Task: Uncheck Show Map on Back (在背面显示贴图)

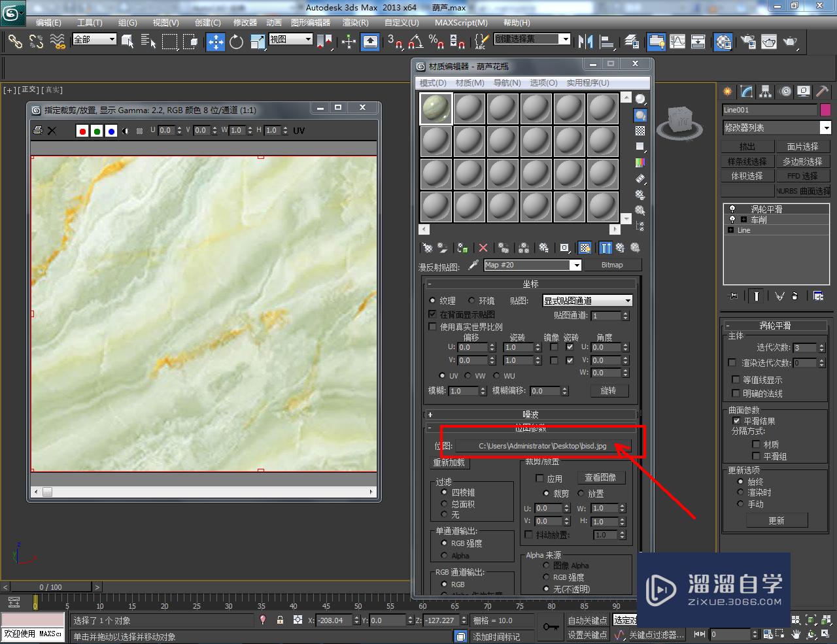Action: click(432, 314)
